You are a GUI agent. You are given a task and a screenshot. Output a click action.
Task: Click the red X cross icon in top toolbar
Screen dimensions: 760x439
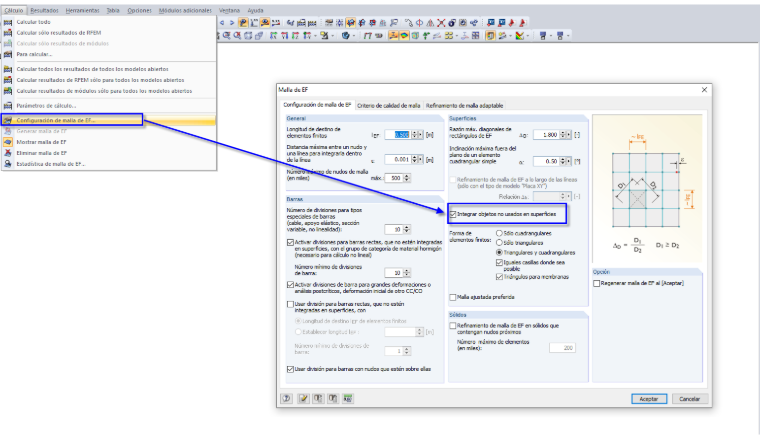pos(441,23)
